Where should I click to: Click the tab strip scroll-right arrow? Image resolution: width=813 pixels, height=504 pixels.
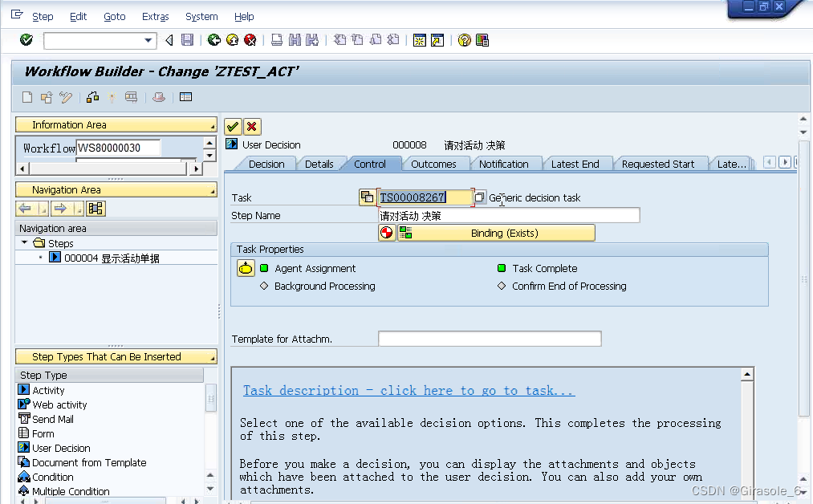[784, 162]
